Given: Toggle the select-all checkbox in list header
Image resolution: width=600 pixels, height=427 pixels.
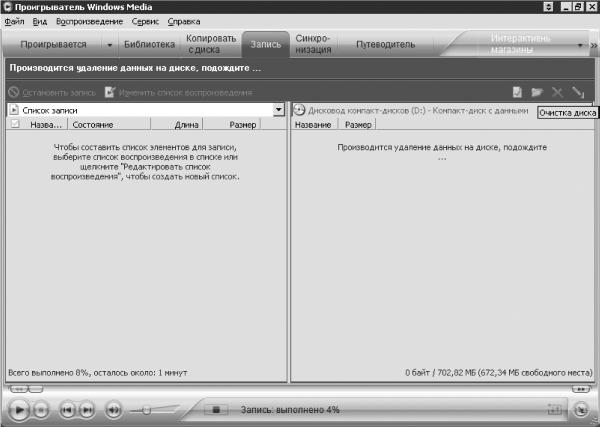Looking at the screenshot, I should 15,124.
